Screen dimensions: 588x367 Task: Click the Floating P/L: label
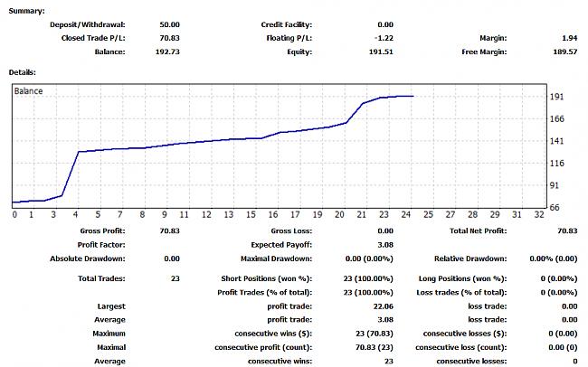289,38
